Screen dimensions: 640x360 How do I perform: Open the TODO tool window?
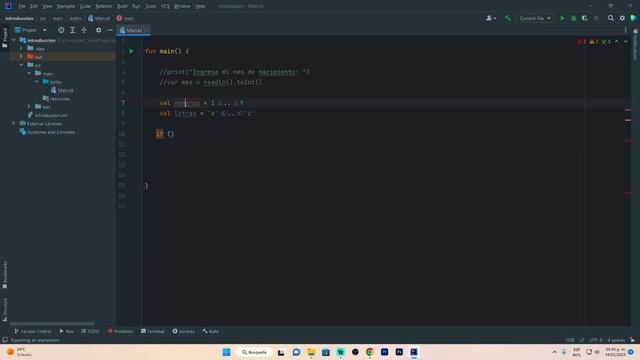[x=90, y=331]
